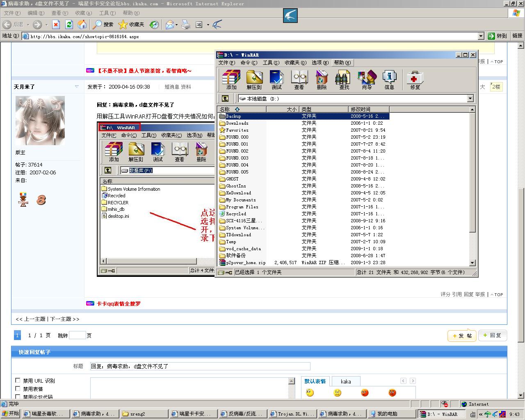Open the 下一主题 next topic link
Screen dimensions: 525x420
coord(61,319)
